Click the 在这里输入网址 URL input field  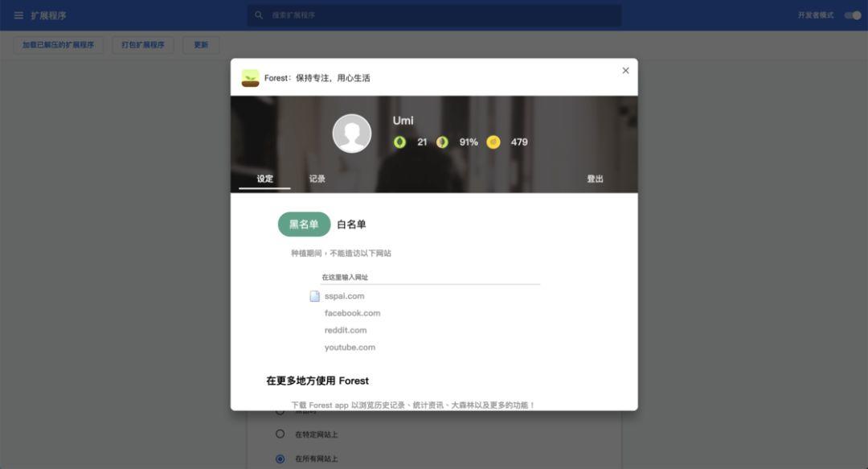coord(430,278)
